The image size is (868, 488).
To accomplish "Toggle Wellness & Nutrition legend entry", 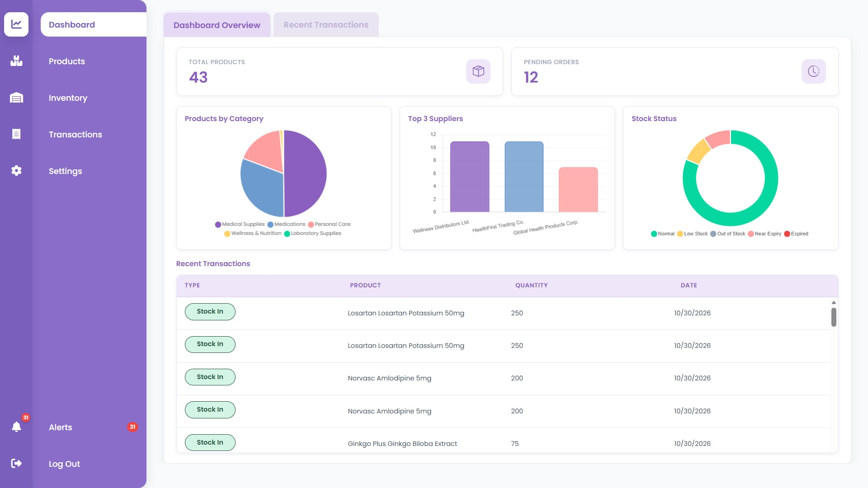I will 253,233.
